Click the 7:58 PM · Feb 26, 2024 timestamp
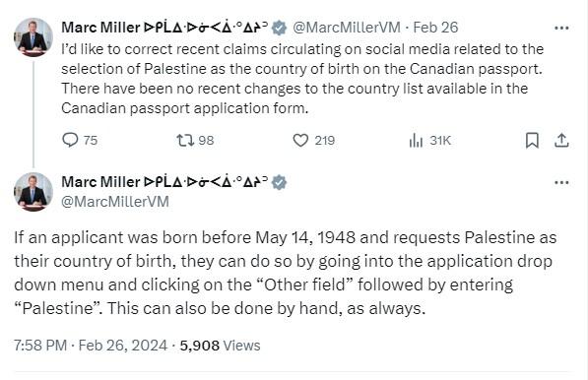Viewport: 588px width, 380px height. (x=91, y=346)
